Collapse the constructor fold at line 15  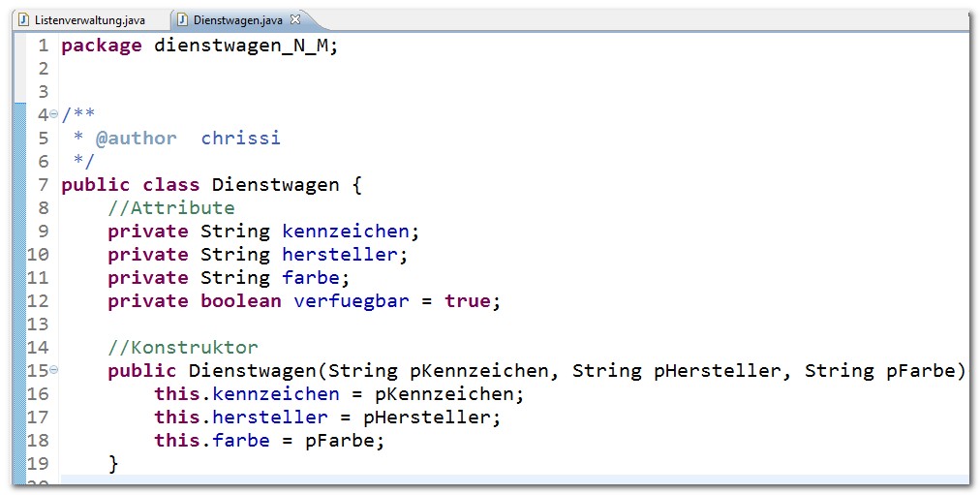click(x=54, y=370)
